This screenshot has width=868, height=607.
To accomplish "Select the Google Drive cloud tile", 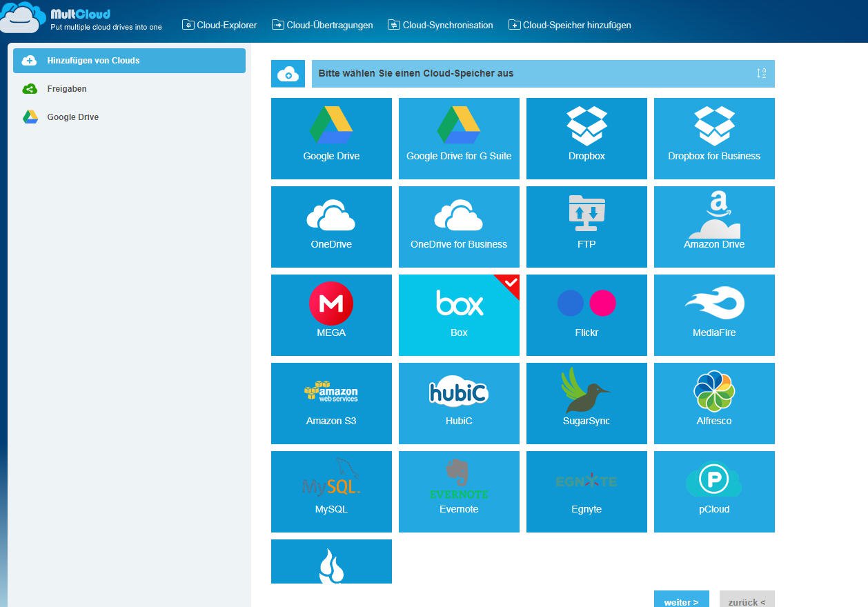I will [331, 138].
